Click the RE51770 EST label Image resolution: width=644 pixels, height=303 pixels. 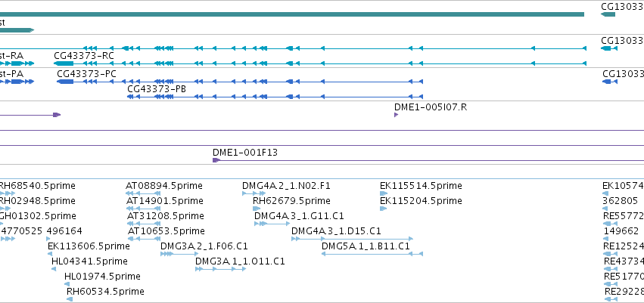pyautogui.click(x=624, y=277)
